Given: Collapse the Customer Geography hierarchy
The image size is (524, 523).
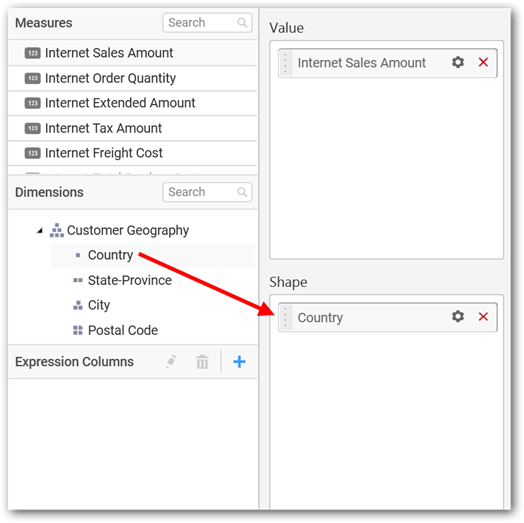Looking at the screenshot, I should point(40,230).
